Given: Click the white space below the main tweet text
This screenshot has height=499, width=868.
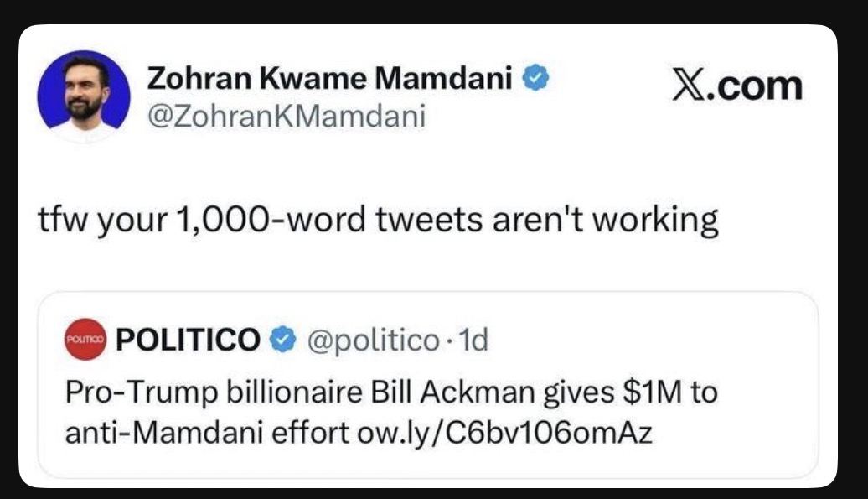Looking at the screenshot, I should click(419, 267).
